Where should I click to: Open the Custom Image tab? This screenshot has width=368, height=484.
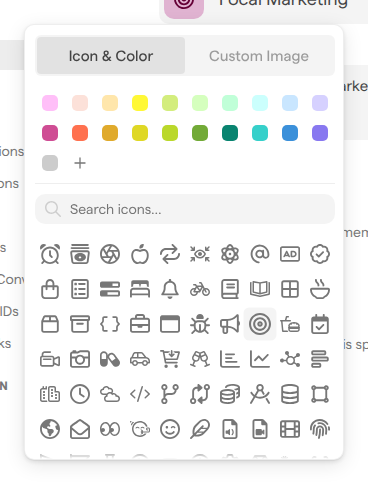(259, 56)
